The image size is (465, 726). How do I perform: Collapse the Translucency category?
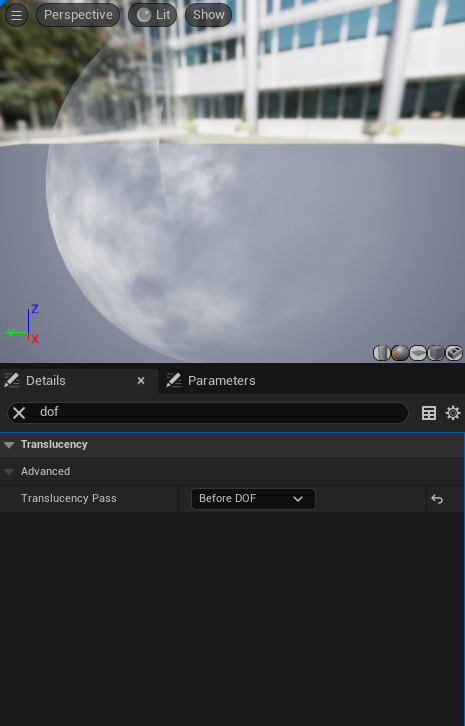click(x=9, y=445)
